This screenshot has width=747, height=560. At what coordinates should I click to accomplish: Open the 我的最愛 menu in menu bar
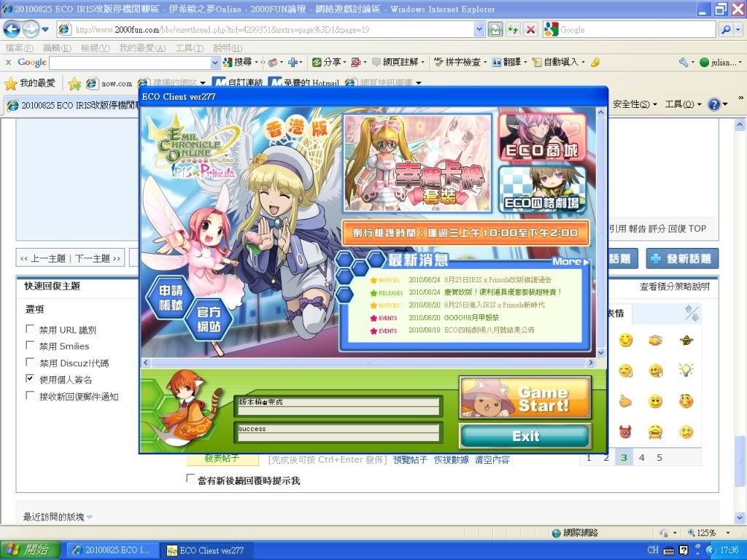click(142, 47)
